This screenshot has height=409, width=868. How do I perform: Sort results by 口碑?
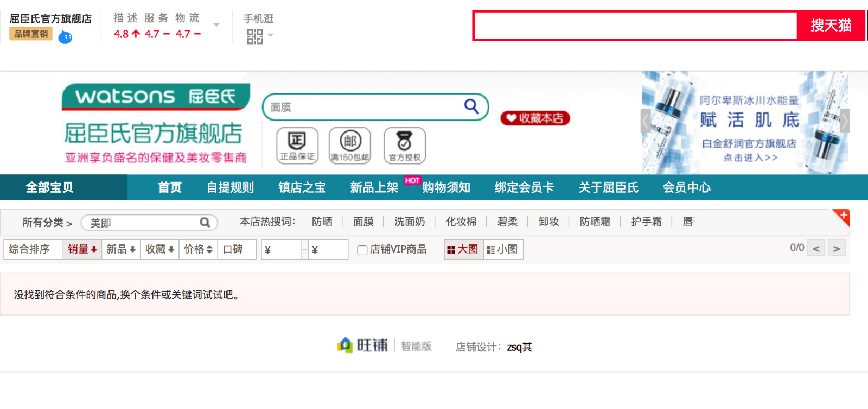pyautogui.click(x=237, y=249)
